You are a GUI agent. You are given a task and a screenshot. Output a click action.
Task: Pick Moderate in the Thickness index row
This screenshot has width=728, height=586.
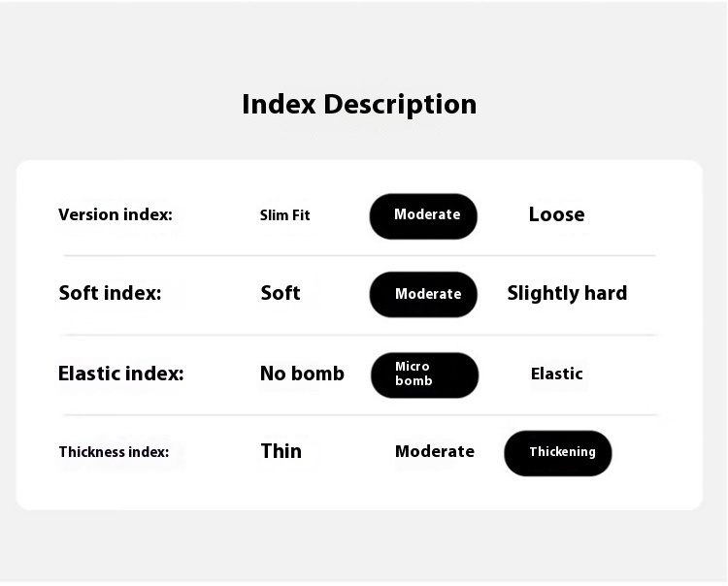pyautogui.click(x=435, y=451)
